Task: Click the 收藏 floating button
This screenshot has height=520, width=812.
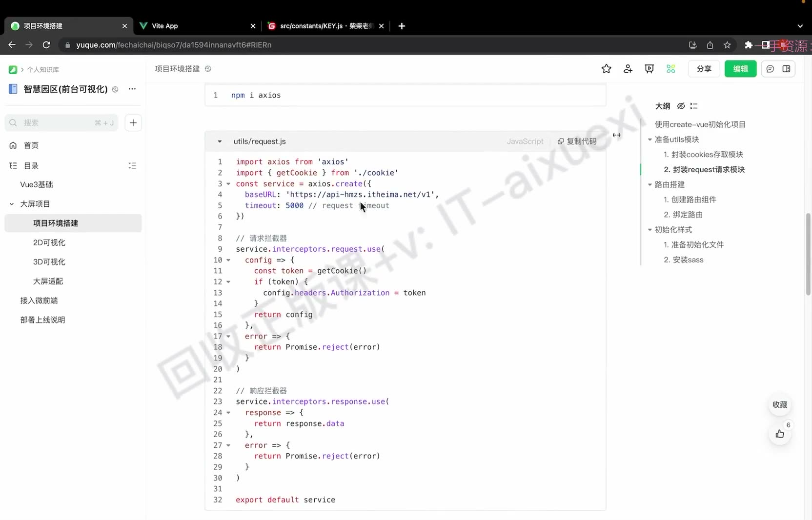Action: pos(780,405)
